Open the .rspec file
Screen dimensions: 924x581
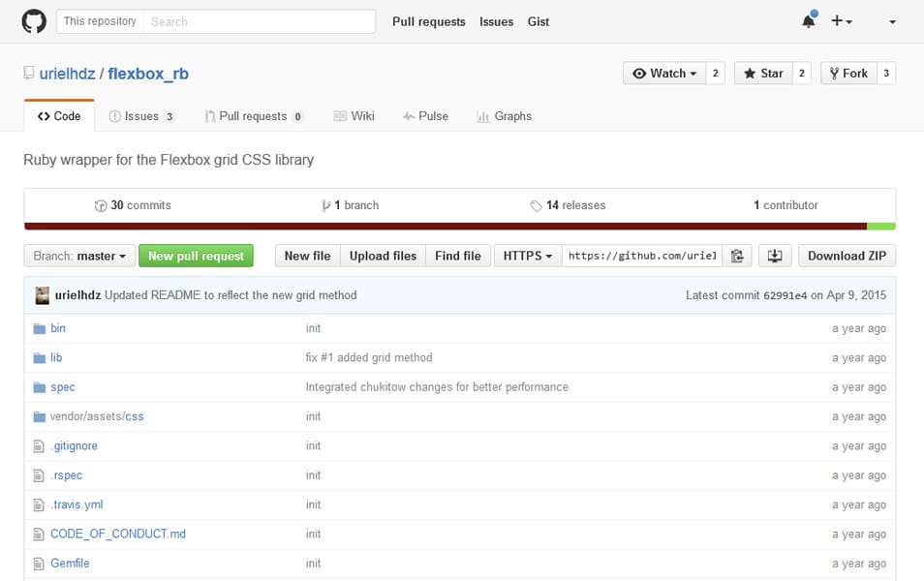[x=66, y=475]
